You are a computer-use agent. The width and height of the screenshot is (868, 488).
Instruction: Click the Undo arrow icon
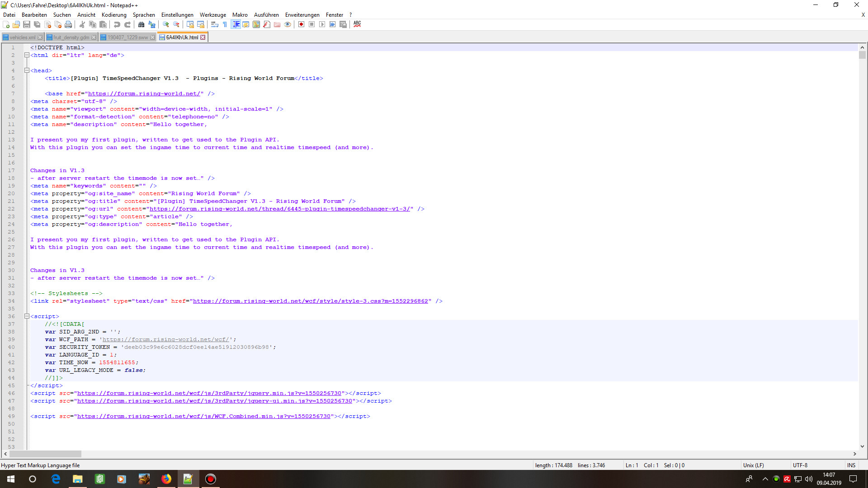(117, 24)
